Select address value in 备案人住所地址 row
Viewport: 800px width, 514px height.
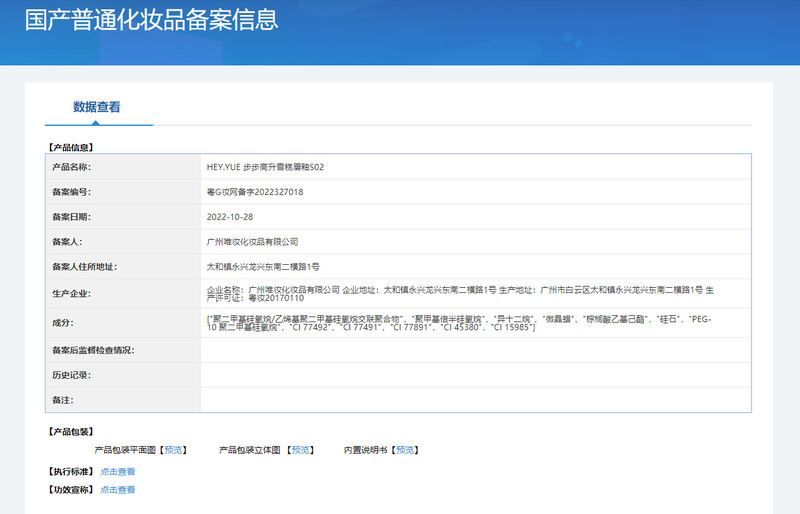pyautogui.click(x=263, y=266)
